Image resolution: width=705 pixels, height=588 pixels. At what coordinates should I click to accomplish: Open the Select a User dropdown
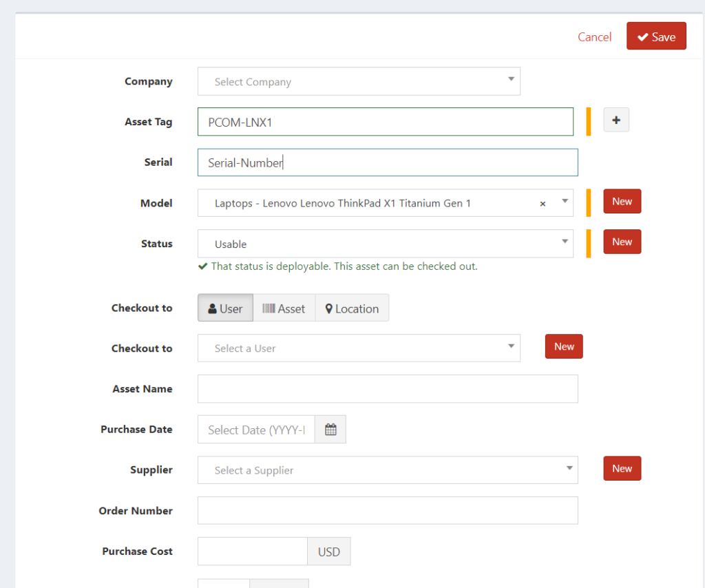[358, 348]
